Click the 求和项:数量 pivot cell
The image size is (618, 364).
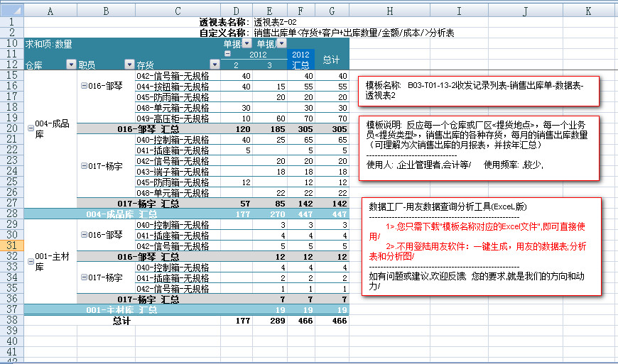[48, 44]
